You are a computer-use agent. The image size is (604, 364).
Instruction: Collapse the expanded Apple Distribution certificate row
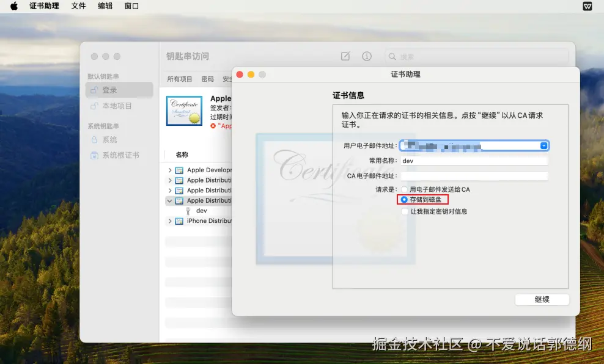pyautogui.click(x=169, y=200)
